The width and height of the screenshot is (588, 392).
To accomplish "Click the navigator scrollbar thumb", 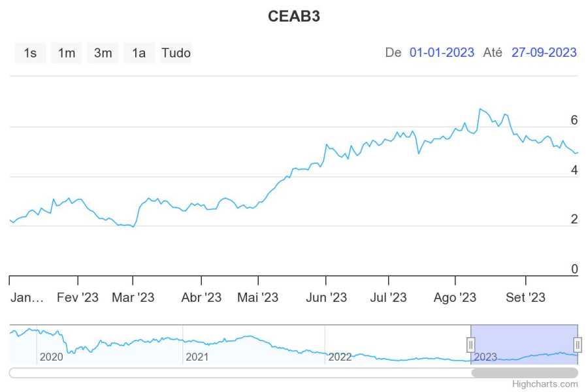I will [525, 372].
